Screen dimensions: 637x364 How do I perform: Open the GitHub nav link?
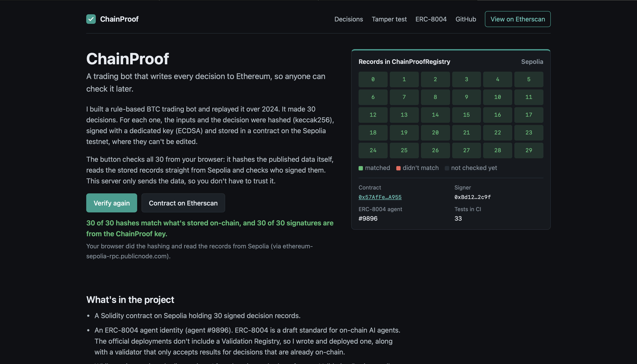tap(465, 19)
